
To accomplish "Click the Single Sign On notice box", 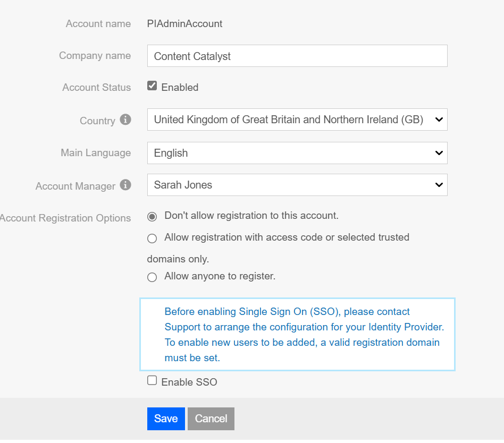I will (x=297, y=335).
